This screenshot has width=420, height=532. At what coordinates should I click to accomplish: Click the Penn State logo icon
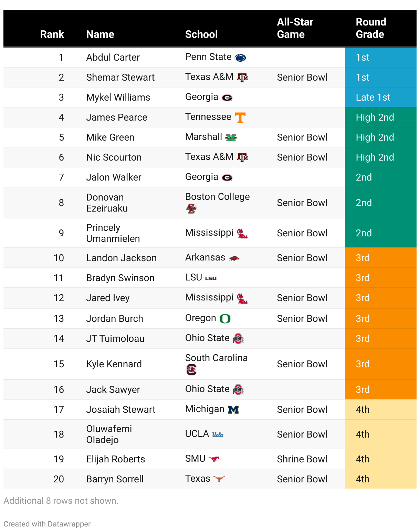tap(240, 58)
